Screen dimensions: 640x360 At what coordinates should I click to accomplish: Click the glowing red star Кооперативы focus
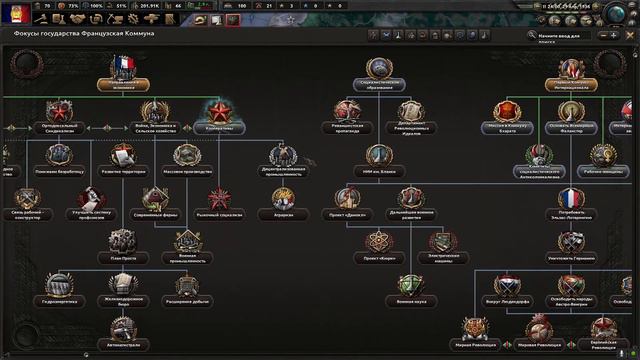coord(219,118)
